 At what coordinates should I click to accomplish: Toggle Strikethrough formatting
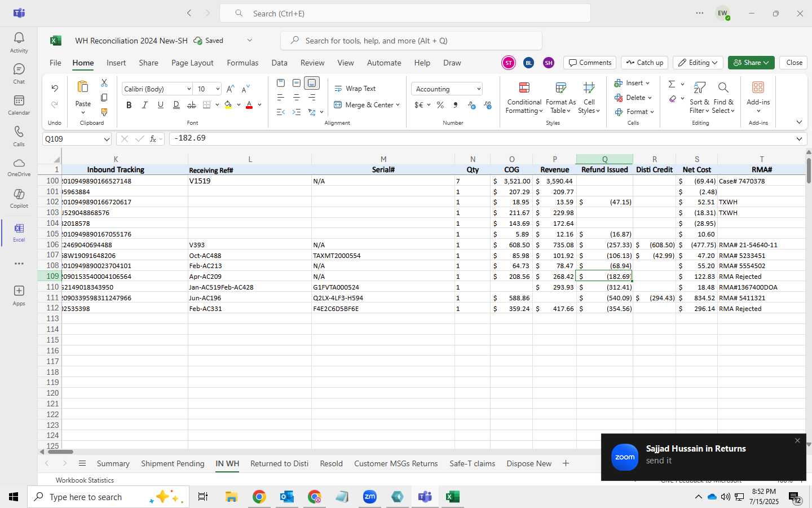coord(192,105)
